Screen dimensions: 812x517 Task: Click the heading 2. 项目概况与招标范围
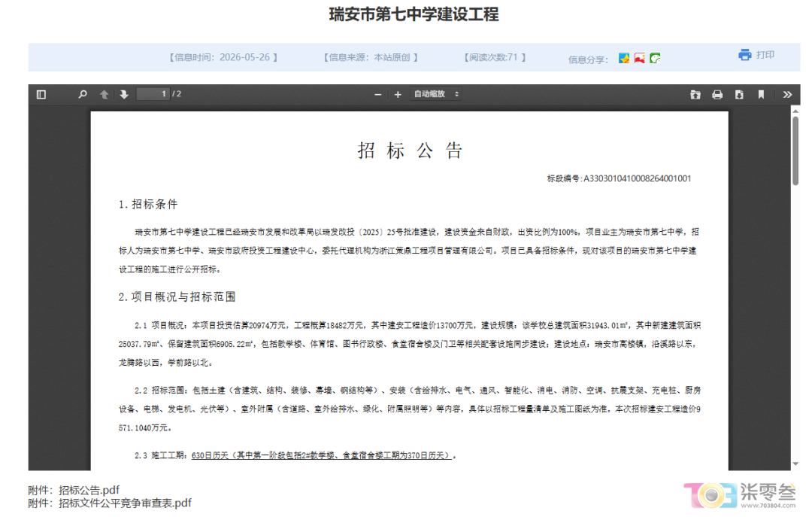[177, 297]
